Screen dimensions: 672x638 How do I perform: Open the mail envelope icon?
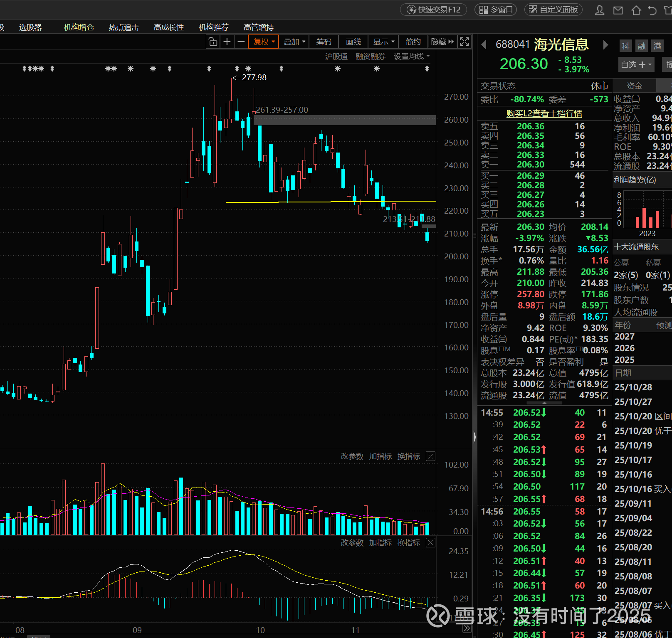click(x=618, y=10)
